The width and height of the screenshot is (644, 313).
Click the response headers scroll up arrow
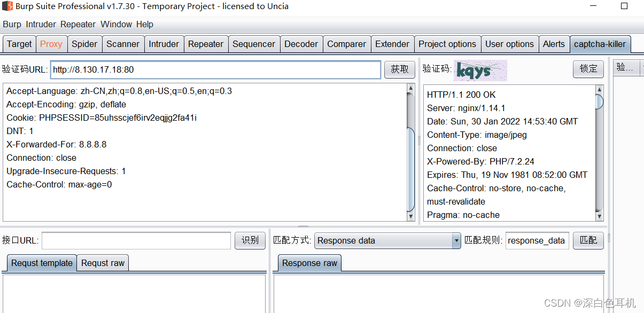[x=599, y=90]
